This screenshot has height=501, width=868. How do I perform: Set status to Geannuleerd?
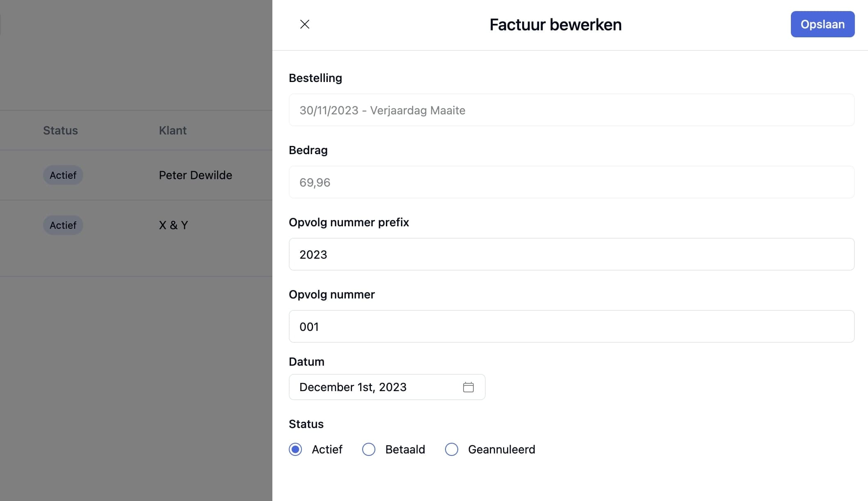coord(451,449)
